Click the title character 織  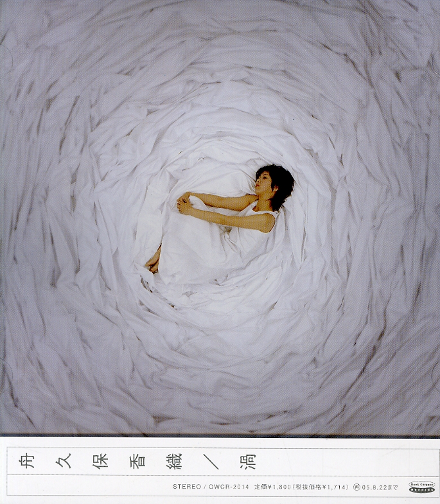coord(173,460)
